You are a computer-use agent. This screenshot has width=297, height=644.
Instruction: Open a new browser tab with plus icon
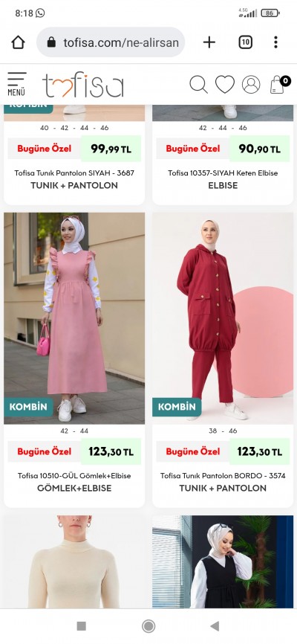click(209, 42)
